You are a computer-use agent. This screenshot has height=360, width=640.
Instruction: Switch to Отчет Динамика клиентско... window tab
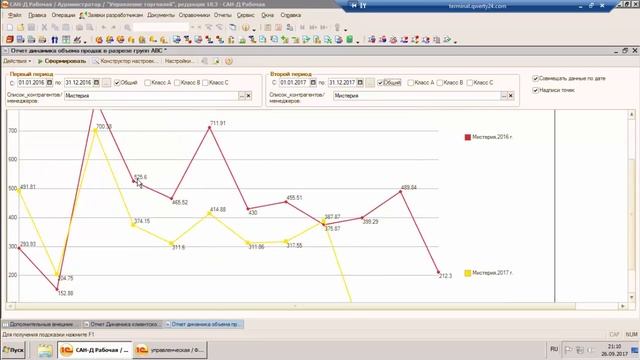[x=122, y=324]
